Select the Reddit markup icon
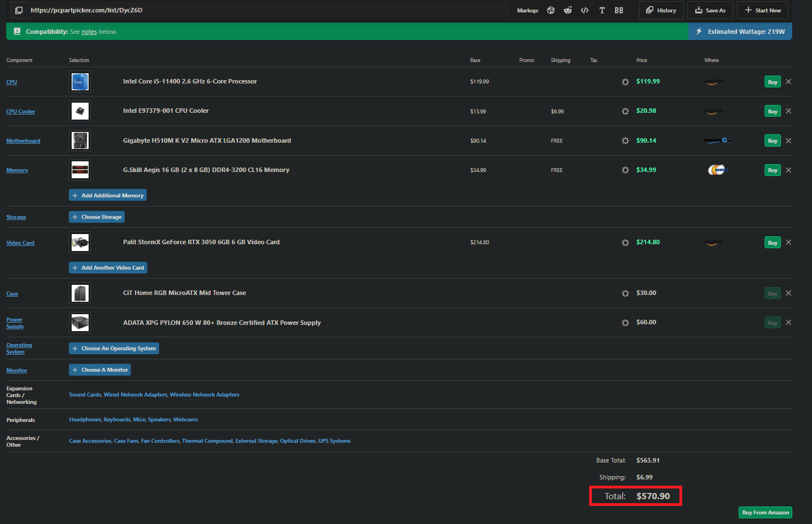The image size is (812, 524). click(x=568, y=10)
